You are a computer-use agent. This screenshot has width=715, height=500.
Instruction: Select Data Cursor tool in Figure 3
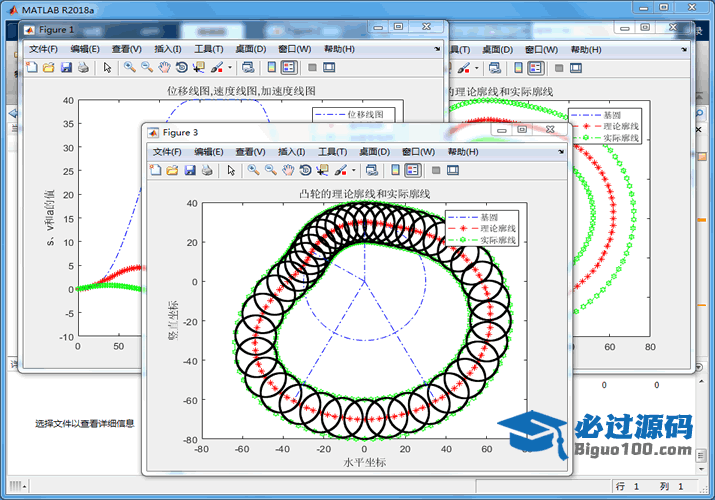click(322, 170)
